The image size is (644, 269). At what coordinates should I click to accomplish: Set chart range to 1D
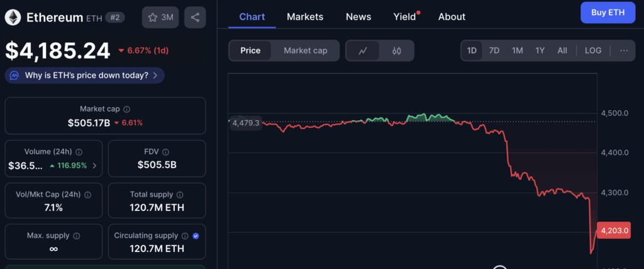(x=472, y=50)
